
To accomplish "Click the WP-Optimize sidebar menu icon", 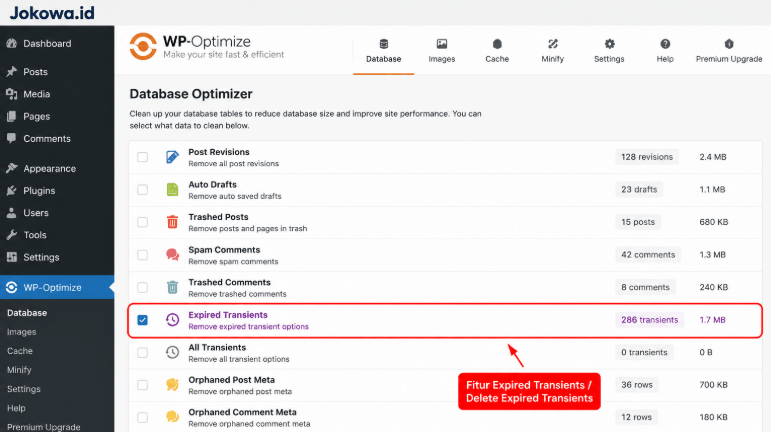I will click(12, 288).
